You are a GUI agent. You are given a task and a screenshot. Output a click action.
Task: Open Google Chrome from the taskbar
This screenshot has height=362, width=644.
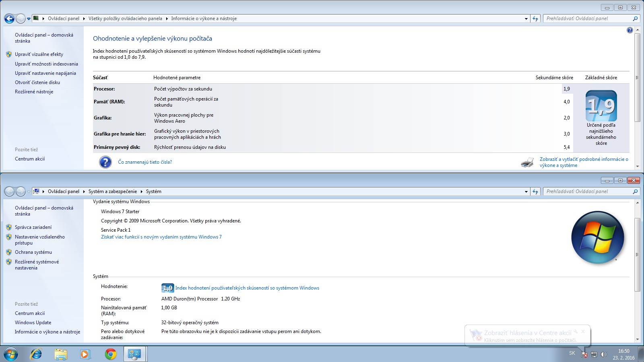tap(110, 354)
